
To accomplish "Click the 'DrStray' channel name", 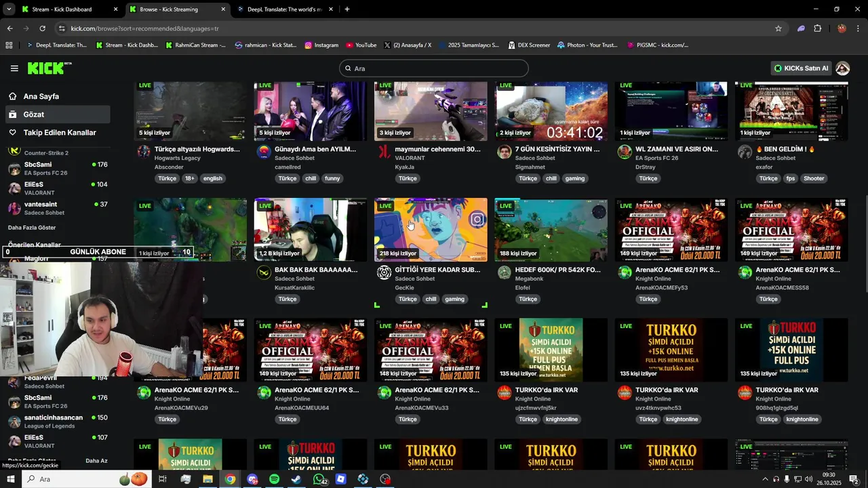I will [x=646, y=167].
